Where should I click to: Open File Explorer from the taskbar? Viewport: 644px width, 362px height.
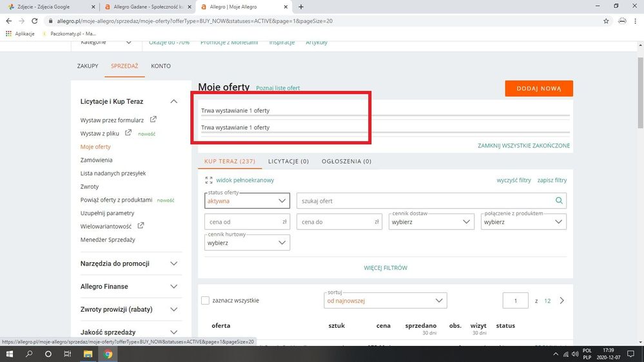pos(88,354)
